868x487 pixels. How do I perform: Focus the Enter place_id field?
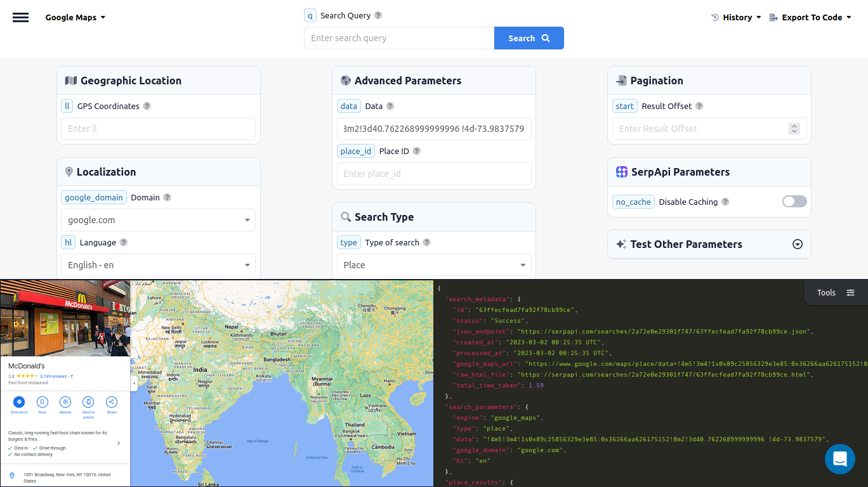tap(434, 174)
